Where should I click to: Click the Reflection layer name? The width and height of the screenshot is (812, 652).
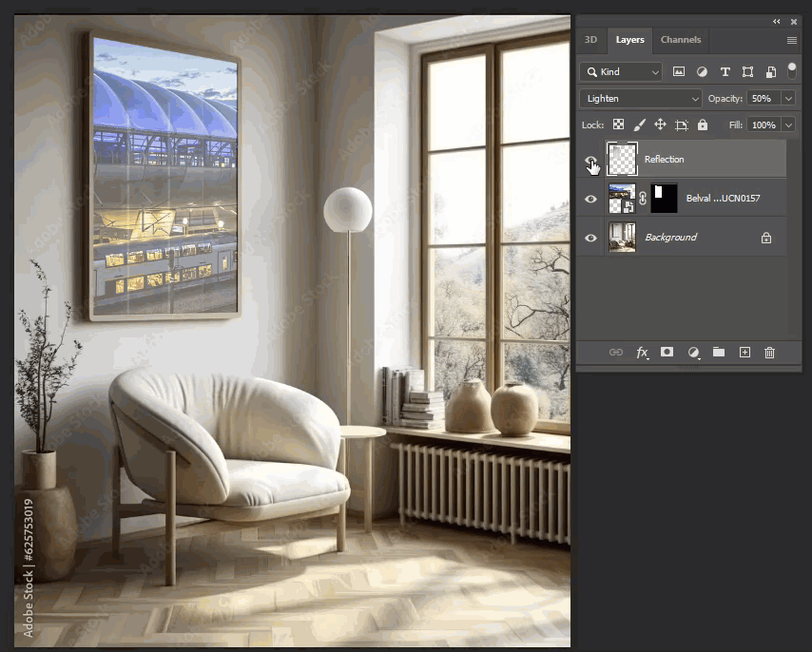664,160
